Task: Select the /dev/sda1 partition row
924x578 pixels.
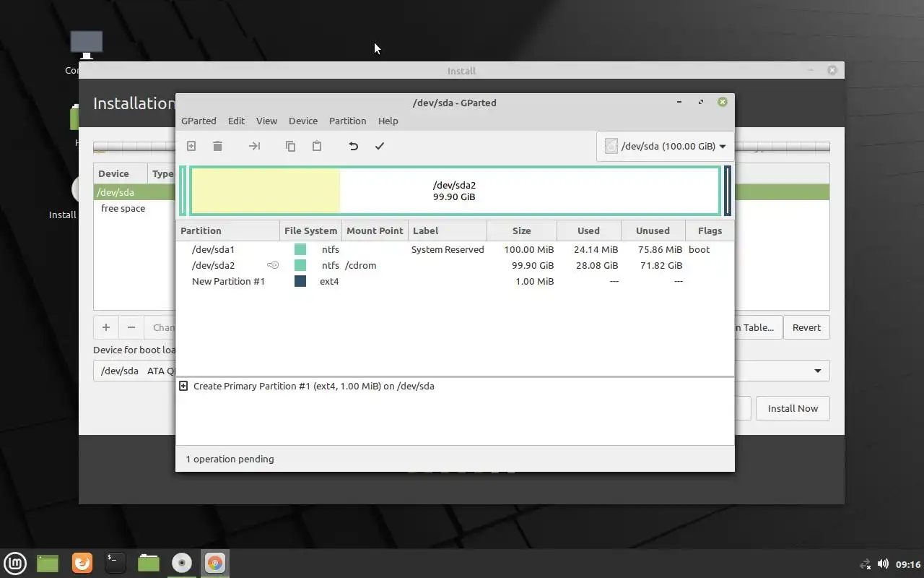Action: pyautogui.click(x=455, y=249)
